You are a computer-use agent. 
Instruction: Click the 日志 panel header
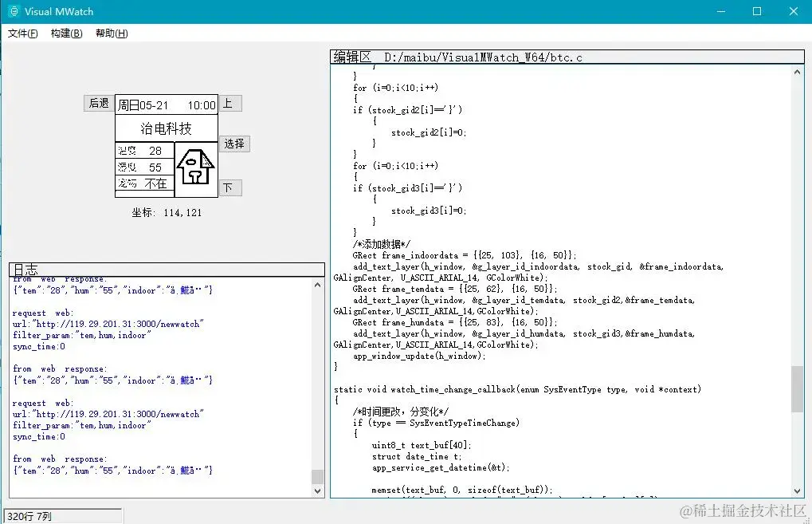[x=167, y=270]
